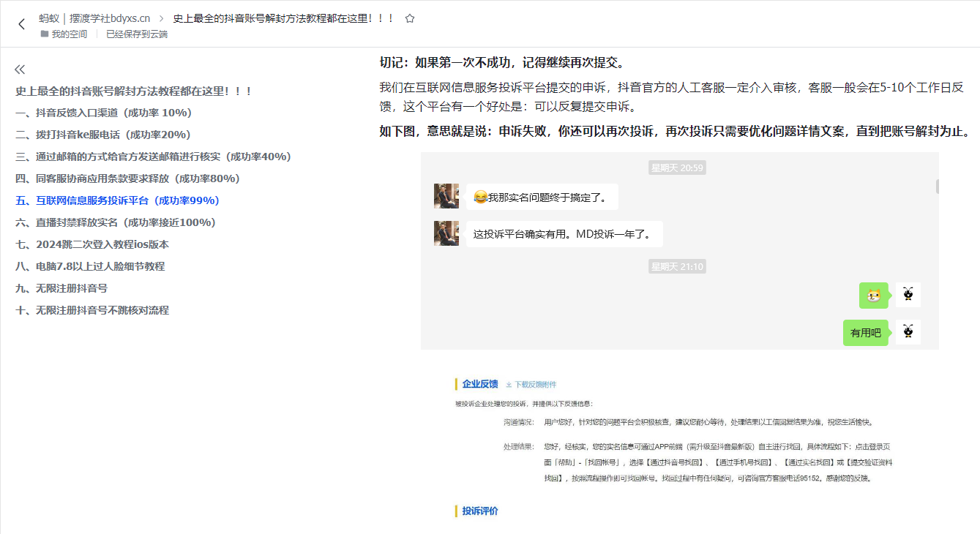
Task: Jump to section 三、通过邮箱的方式给官方发送邮箱
Action: (x=153, y=157)
